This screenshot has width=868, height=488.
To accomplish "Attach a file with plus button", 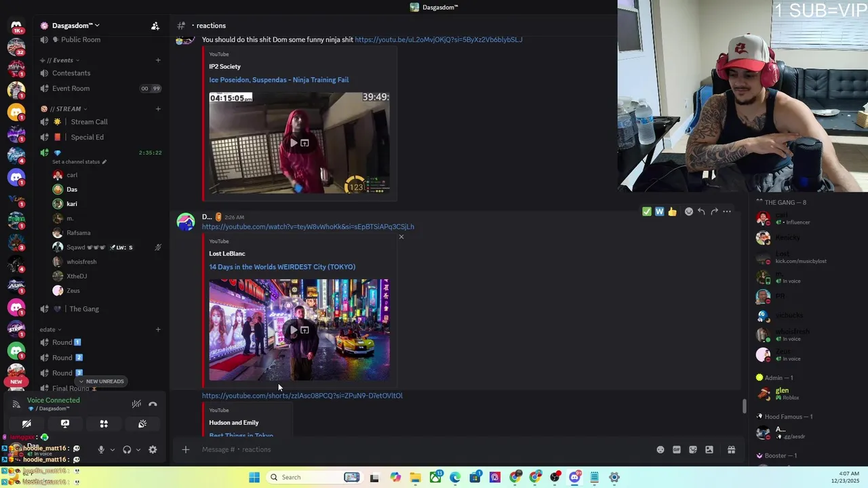I will pos(186,449).
